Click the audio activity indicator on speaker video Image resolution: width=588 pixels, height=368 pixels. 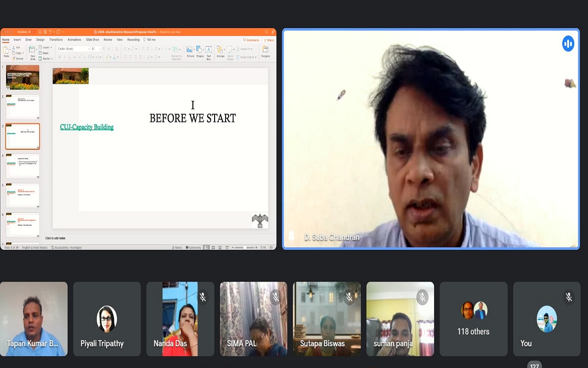568,44
